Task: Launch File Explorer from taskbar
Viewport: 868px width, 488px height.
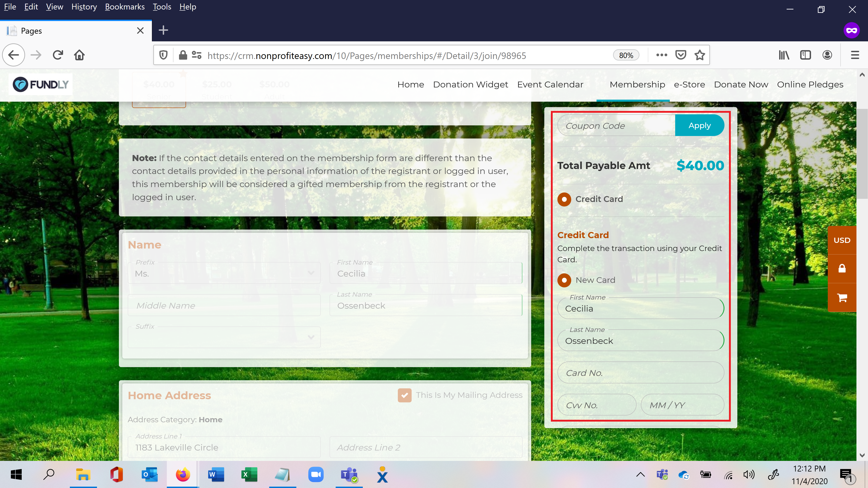Action: (83, 474)
